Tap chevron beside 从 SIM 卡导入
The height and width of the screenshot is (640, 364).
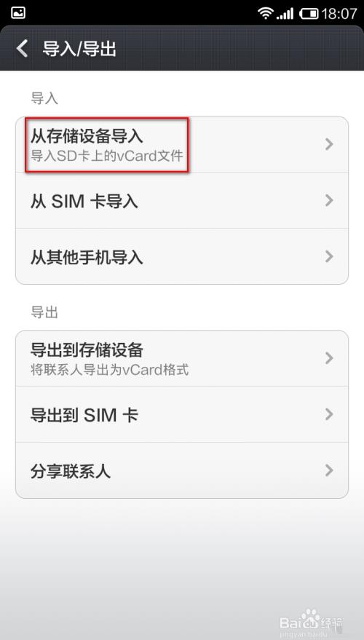329,200
